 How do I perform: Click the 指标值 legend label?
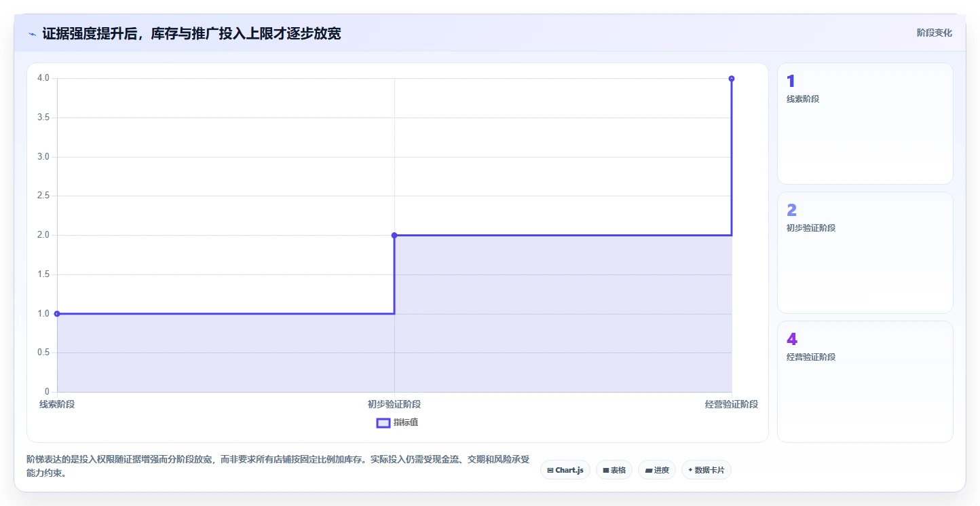coord(406,422)
